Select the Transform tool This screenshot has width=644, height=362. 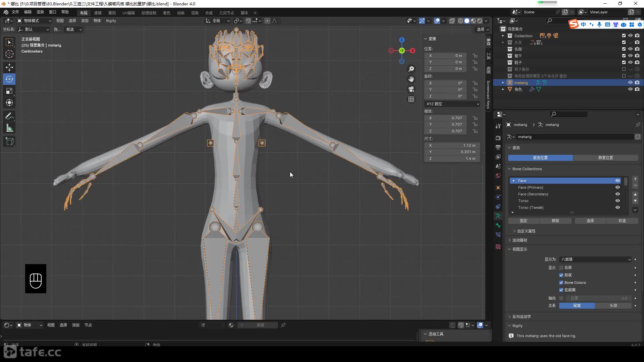[x=9, y=103]
